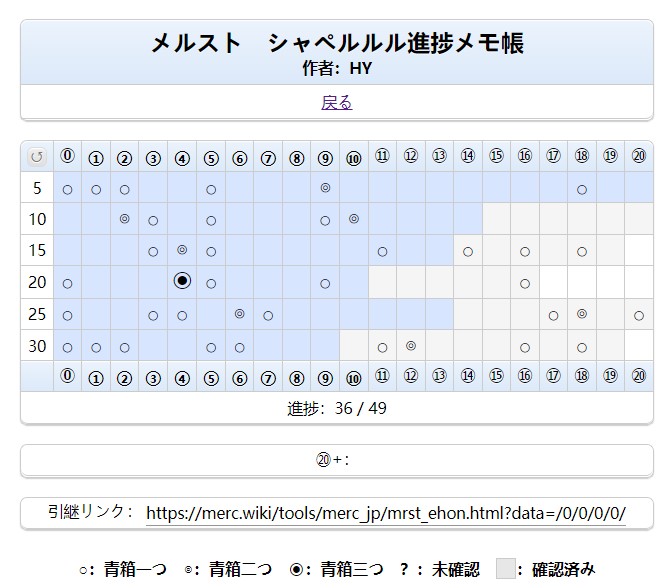Click the circle in row 30 column ①
Image resolution: width=672 pixels, height=588 pixels.
click(x=96, y=348)
